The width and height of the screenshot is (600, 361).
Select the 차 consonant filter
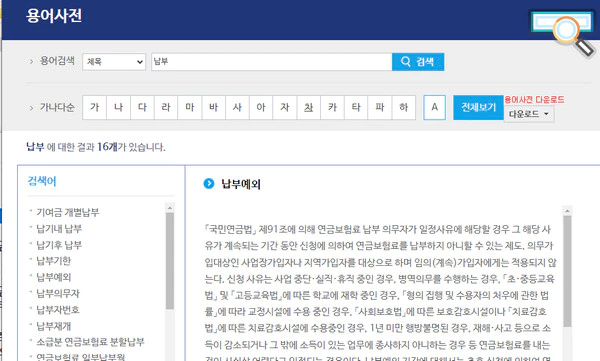click(x=308, y=107)
